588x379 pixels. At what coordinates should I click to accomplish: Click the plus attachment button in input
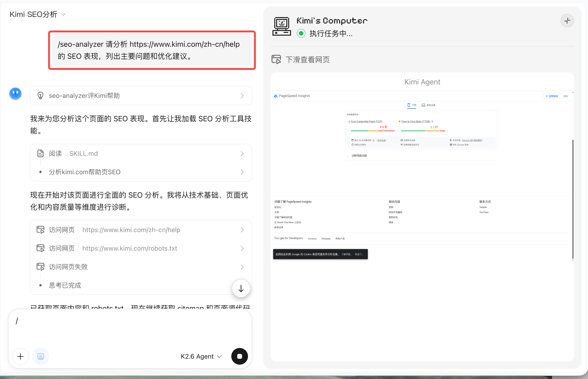20,356
